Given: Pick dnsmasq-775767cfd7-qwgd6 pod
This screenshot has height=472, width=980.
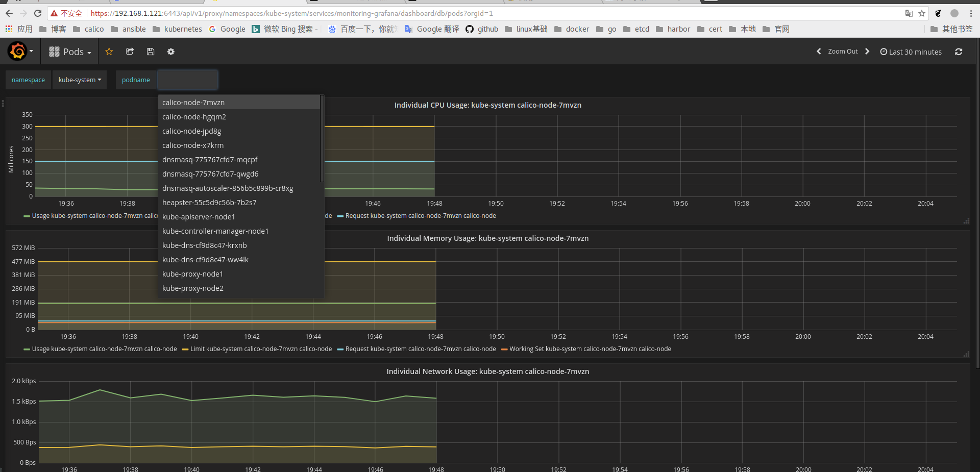Looking at the screenshot, I should coord(239,173).
